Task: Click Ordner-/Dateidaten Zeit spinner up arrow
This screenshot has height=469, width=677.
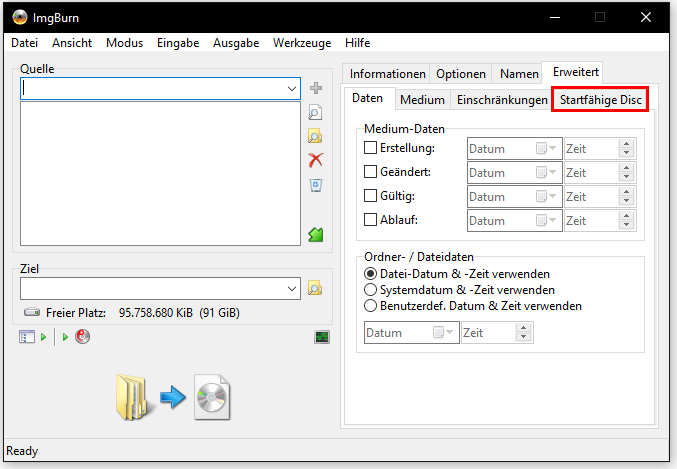Action: (523, 328)
